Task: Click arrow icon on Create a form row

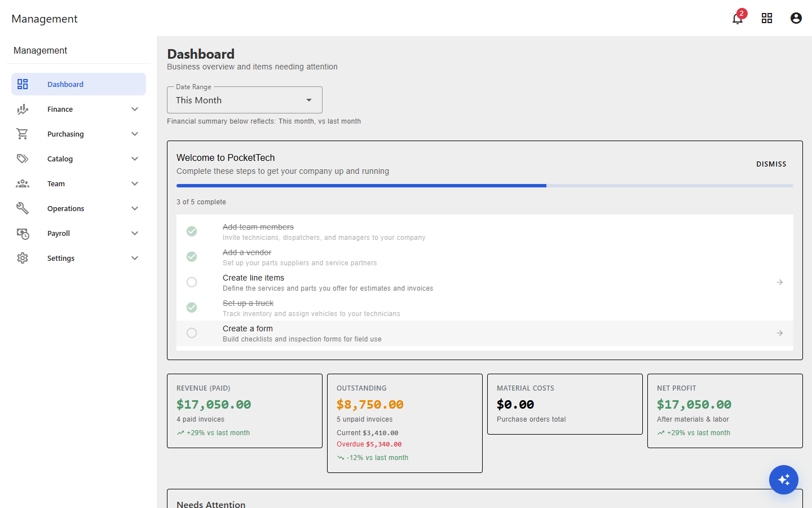Action: [x=780, y=333]
